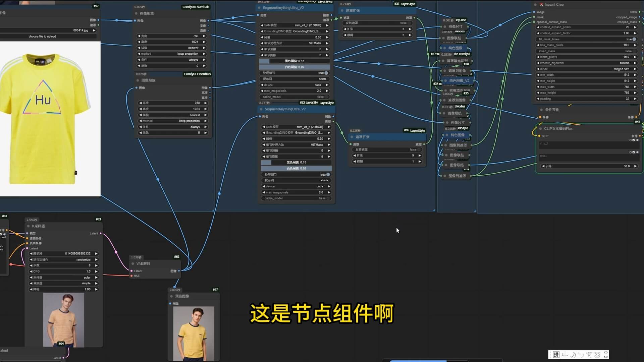Adjust 黑色阈值 0.15 slider in node #32
Screen dimensions: 644x362
(x=296, y=163)
